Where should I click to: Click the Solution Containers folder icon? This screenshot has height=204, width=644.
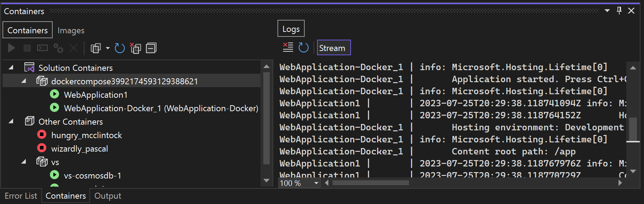[x=29, y=67]
